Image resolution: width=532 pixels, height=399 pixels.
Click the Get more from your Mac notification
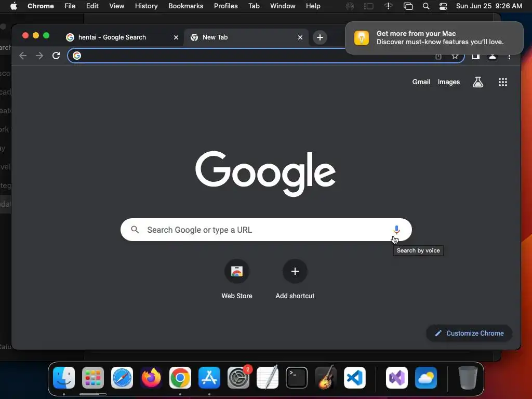coord(434,37)
